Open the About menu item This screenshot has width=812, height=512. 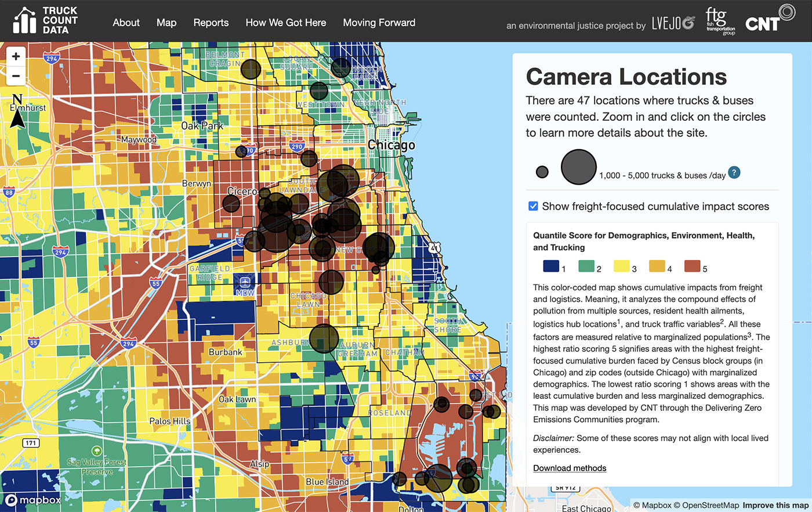(x=126, y=23)
